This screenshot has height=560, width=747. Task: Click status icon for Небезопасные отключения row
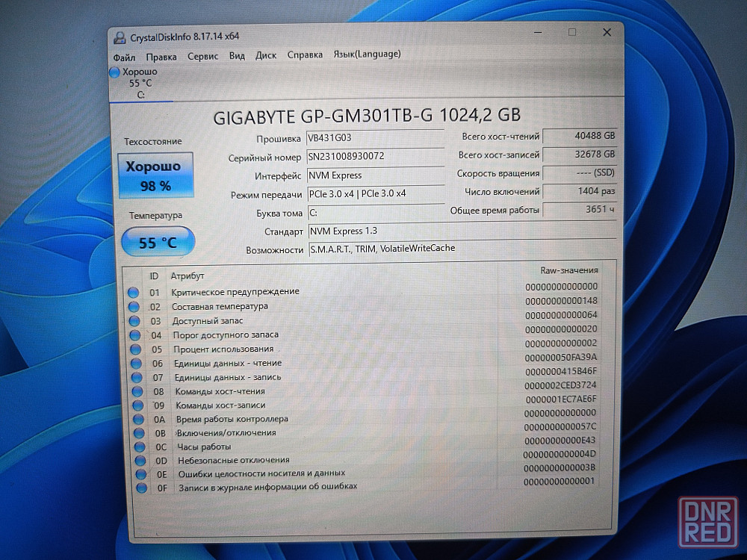pyautogui.click(x=140, y=460)
